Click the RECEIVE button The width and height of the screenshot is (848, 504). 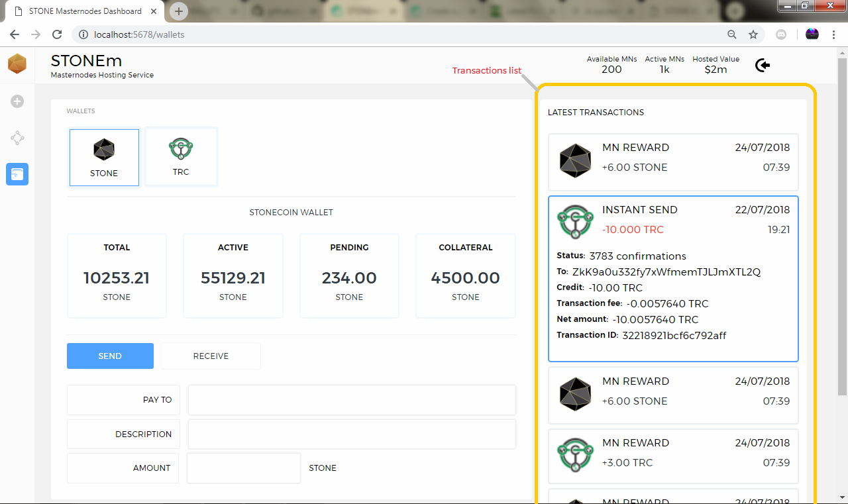coord(211,356)
